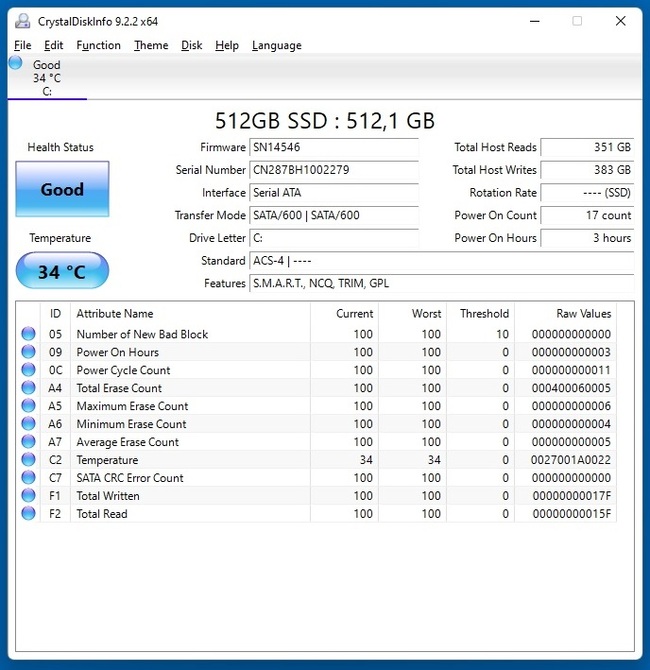Open the Edit menu
This screenshot has height=670, width=650.
54,45
